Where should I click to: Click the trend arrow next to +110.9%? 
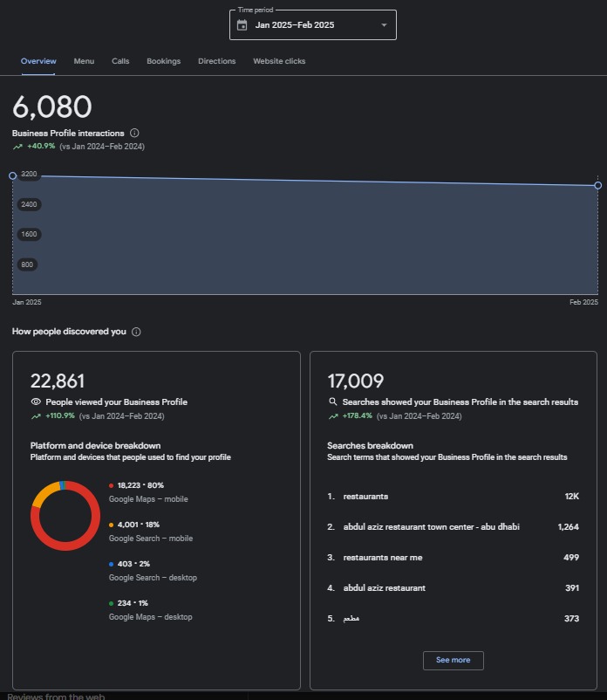pos(36,416)
